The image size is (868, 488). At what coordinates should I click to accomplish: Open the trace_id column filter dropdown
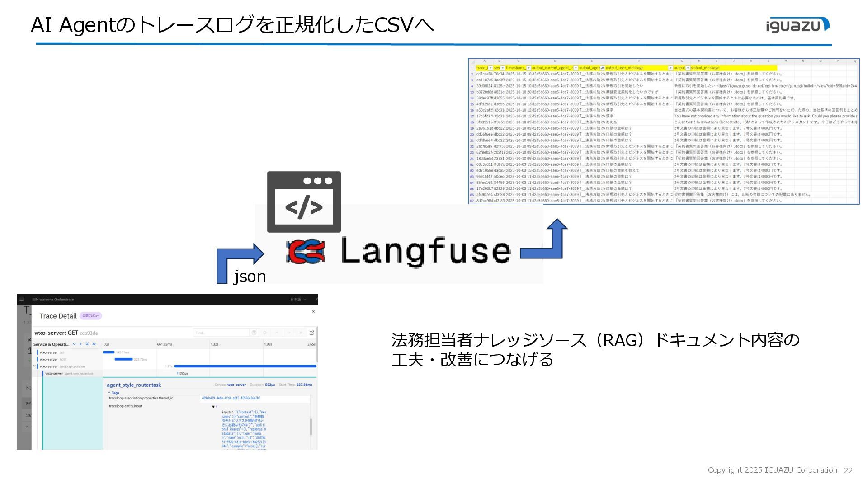coord(491,68)
